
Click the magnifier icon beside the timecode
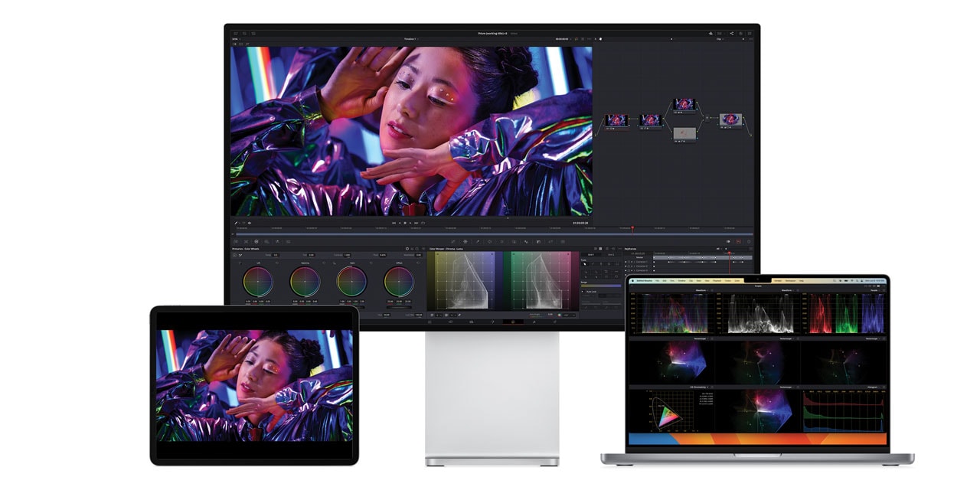(x=577, y=38)
